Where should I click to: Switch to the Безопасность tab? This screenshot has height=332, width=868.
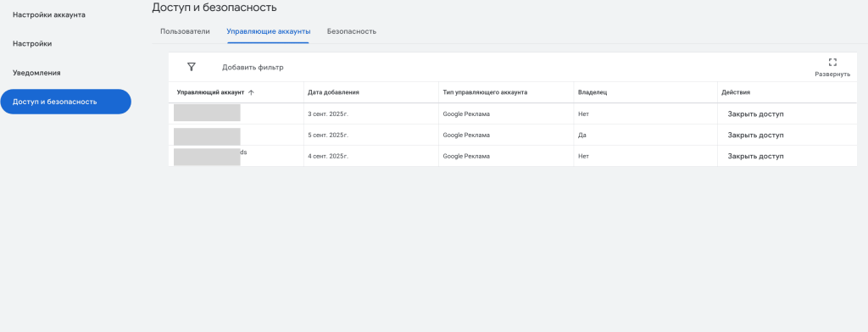(352, 31)
